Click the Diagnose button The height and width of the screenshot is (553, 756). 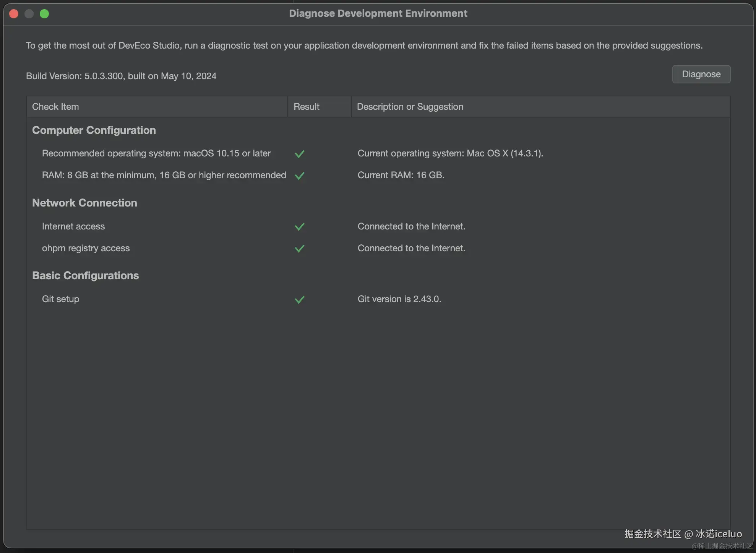pos(701,74)
